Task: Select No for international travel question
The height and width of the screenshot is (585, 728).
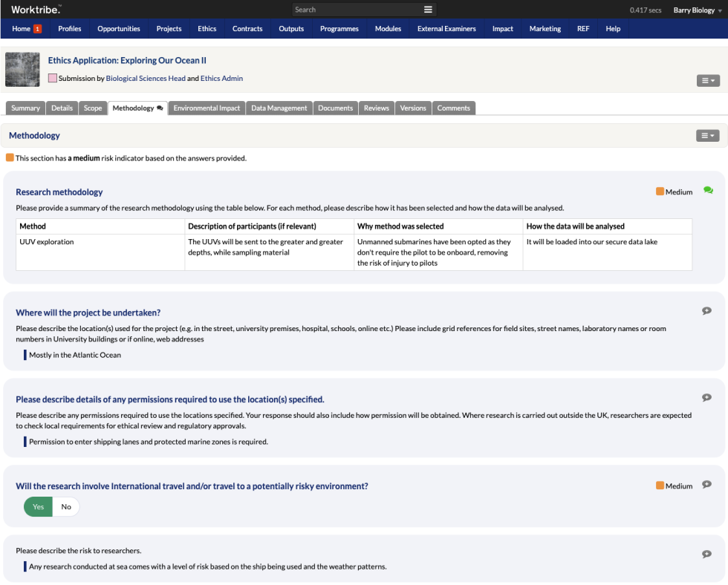Action: 66,506
